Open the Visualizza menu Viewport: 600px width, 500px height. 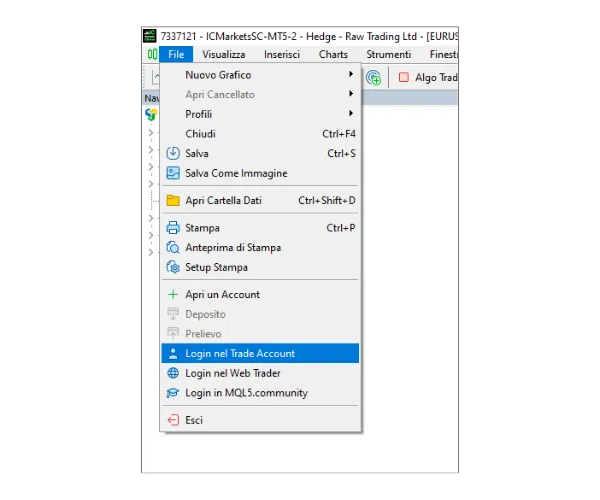coord(223,54)
